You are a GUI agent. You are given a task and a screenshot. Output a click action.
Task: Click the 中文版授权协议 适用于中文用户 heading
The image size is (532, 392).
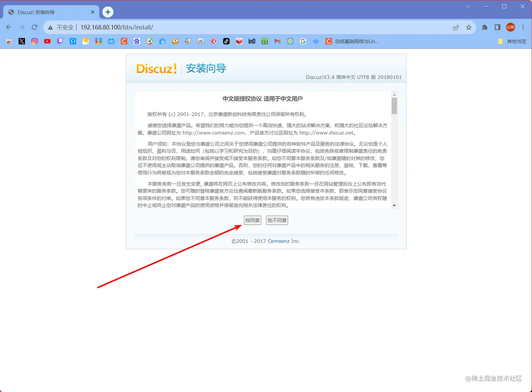point(262,99)
